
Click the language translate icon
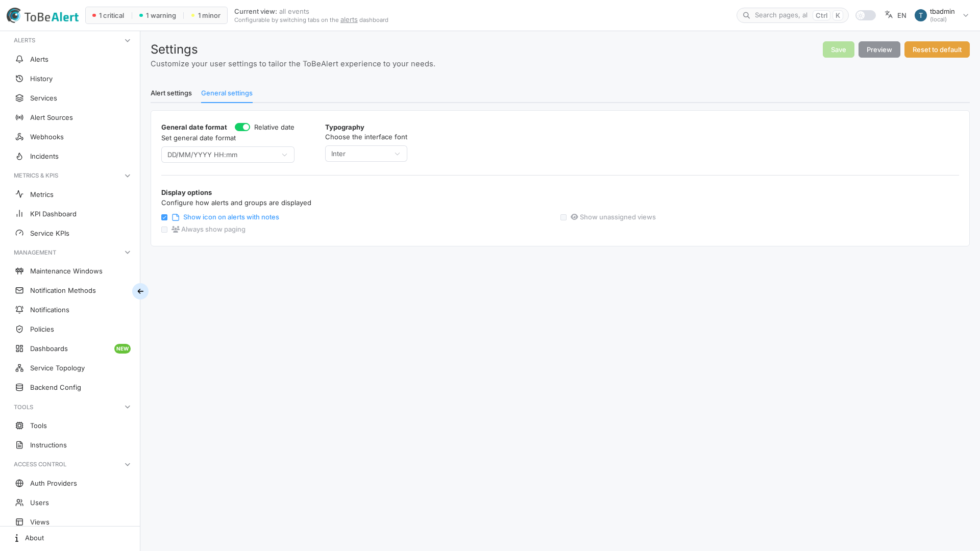[x=889, y=15]
